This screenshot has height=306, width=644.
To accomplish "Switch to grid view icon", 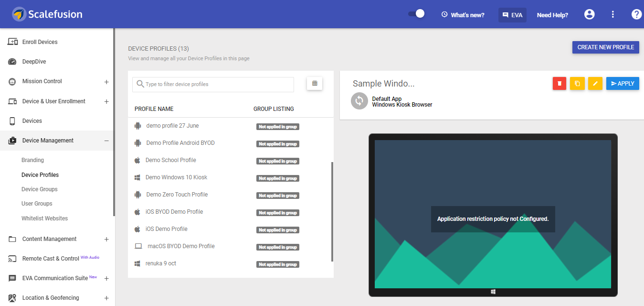I will pyautogui.click(x=315, y=84).
